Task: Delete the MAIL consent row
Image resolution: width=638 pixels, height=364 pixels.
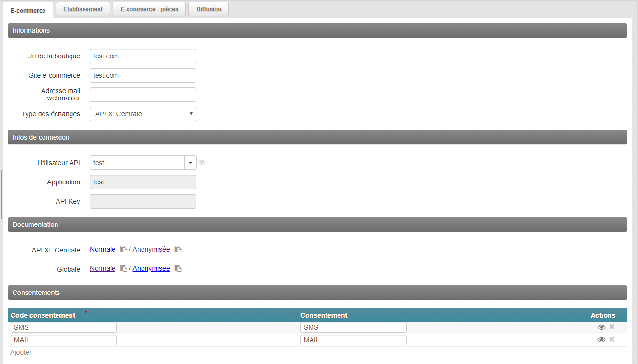Action: pyautogui.click(x=612, y=339)
